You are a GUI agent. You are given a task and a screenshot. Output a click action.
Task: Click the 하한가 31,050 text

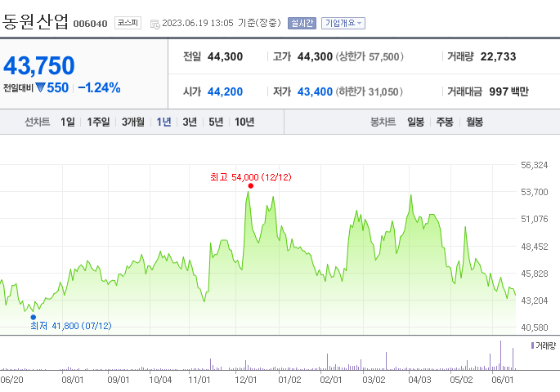(x=370, y=91)
